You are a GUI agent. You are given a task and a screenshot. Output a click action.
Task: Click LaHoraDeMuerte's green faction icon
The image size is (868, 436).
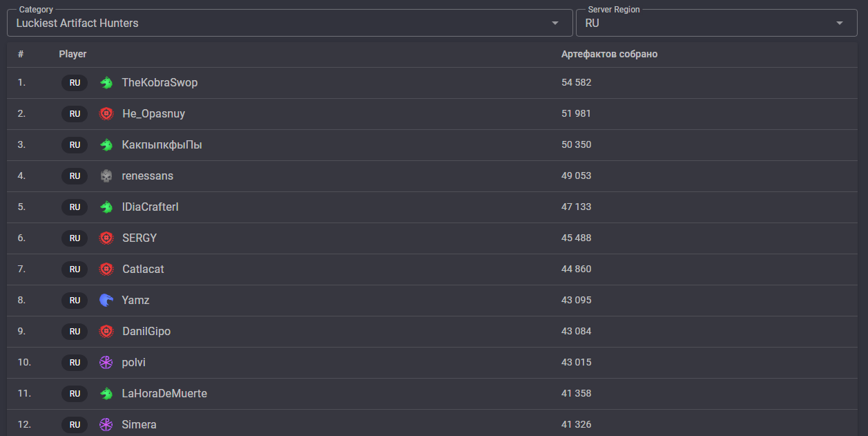pyautogui.click(x=106, y=394)
